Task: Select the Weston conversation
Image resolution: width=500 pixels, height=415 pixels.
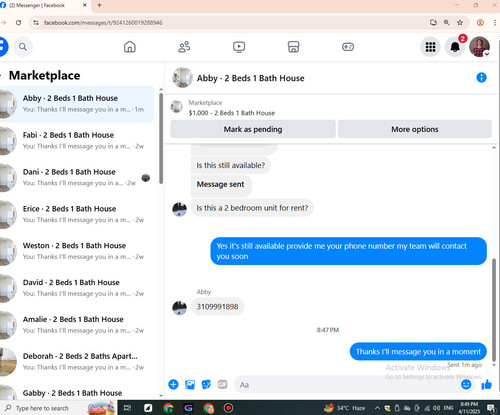Action: coord(77,251)
